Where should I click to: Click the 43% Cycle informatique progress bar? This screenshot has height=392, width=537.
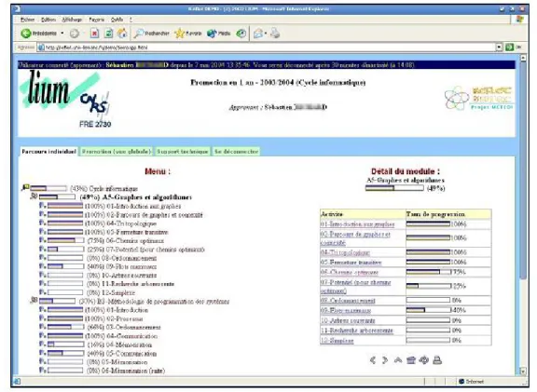[48, 188]
